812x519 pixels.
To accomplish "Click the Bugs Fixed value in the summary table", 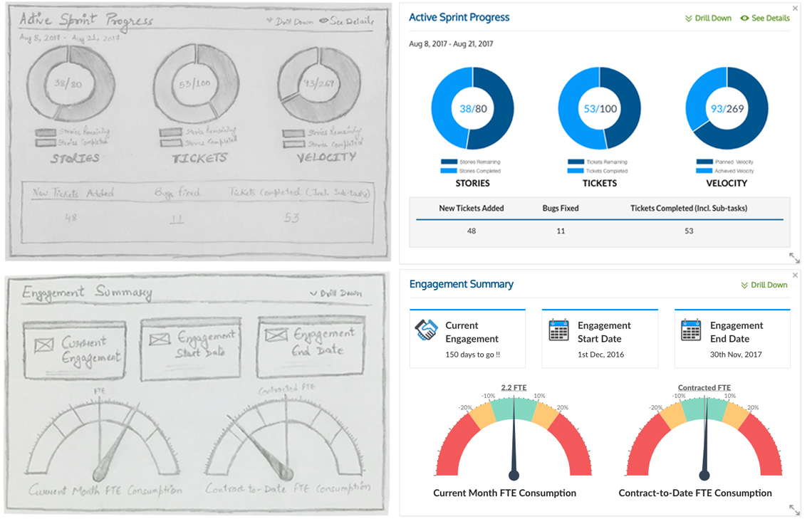I will point(561,231).
